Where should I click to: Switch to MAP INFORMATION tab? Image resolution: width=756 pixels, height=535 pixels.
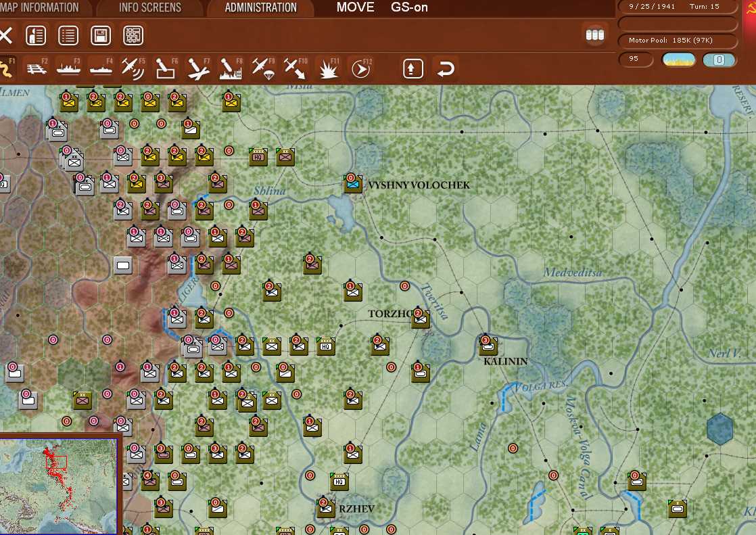click(x=39, y=7)
